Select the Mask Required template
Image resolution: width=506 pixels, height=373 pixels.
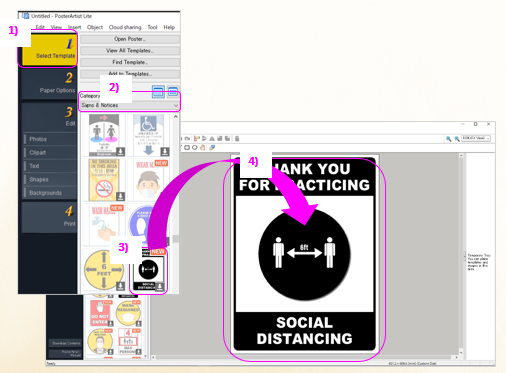point(129,313)
